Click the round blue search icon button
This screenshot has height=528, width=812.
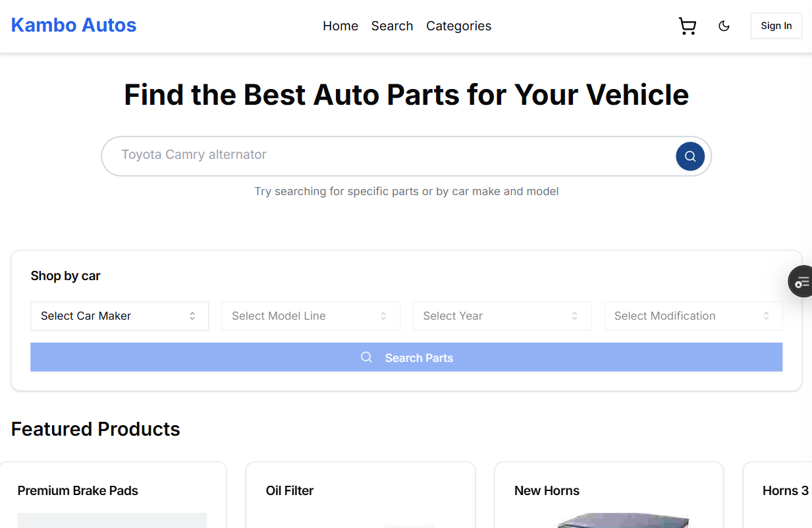tap(690, 156)
